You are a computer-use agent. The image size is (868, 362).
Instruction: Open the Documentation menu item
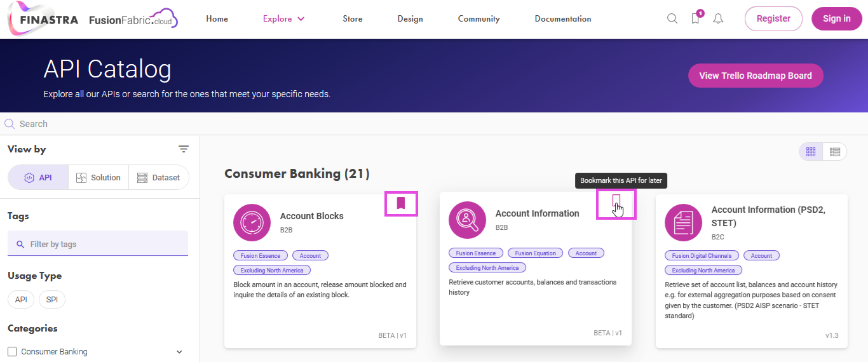563,18
